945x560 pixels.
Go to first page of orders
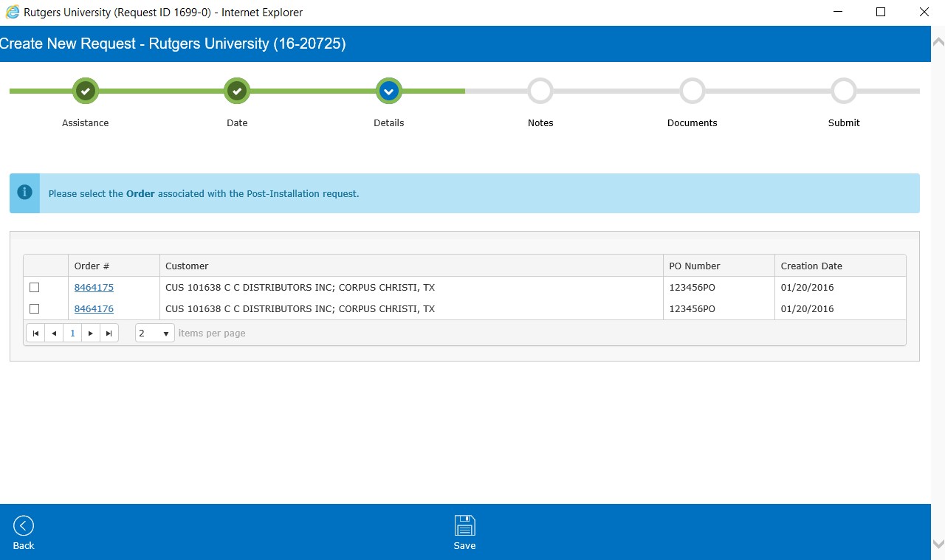click(x=35, y=333)
